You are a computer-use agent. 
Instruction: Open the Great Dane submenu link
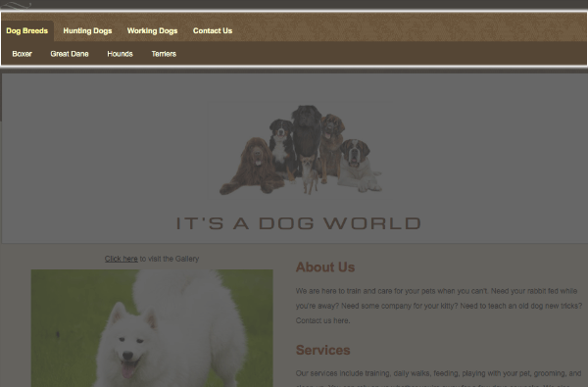click(70, 54)
